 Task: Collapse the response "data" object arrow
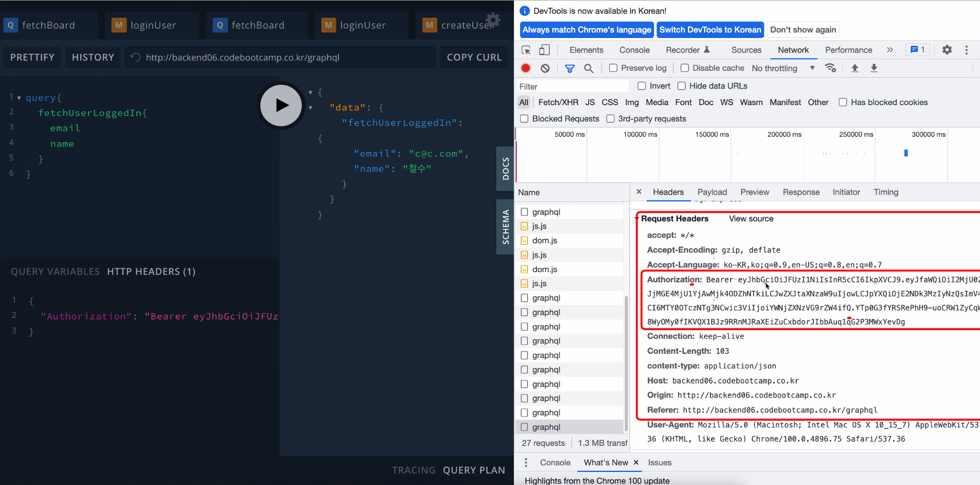click(x=310, y=108)
